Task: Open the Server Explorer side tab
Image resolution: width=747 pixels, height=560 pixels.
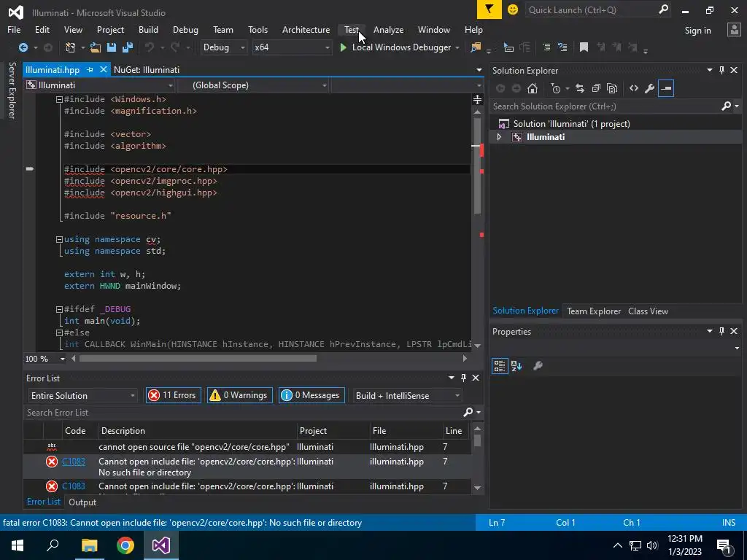Action: 12,90
